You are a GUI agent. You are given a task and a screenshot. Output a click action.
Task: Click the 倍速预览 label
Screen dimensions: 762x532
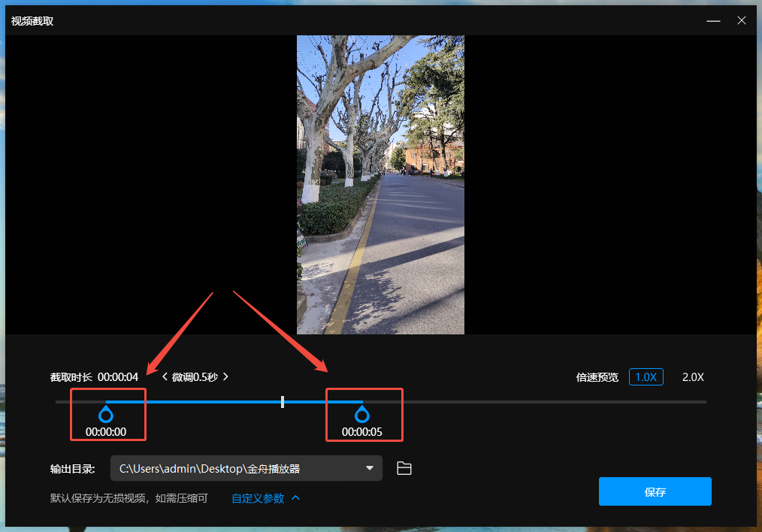(597, 377)
